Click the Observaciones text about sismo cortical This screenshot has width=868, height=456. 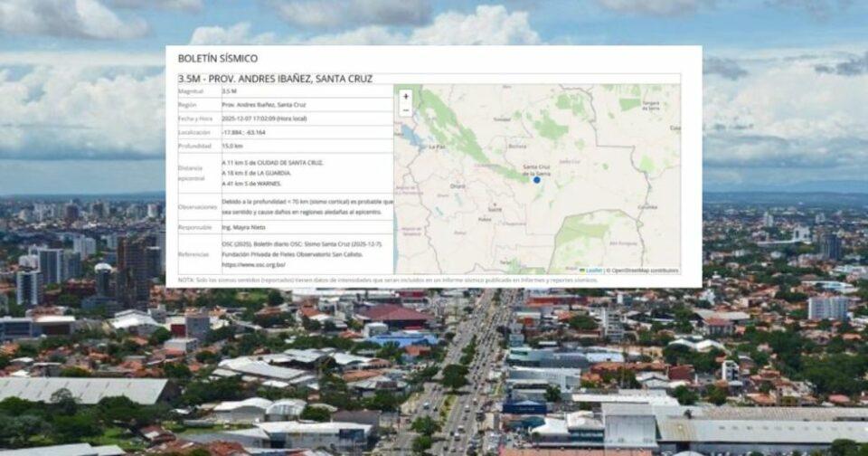(x=307, y=206)
